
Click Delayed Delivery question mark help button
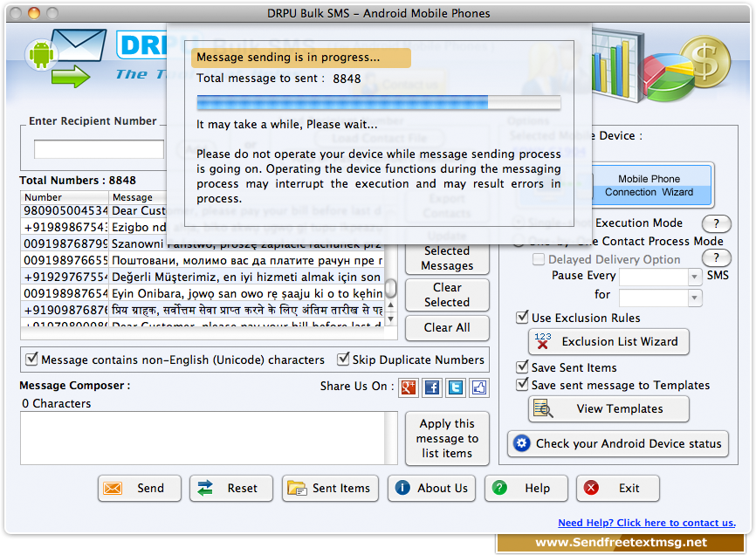click(x=717, y=257)
